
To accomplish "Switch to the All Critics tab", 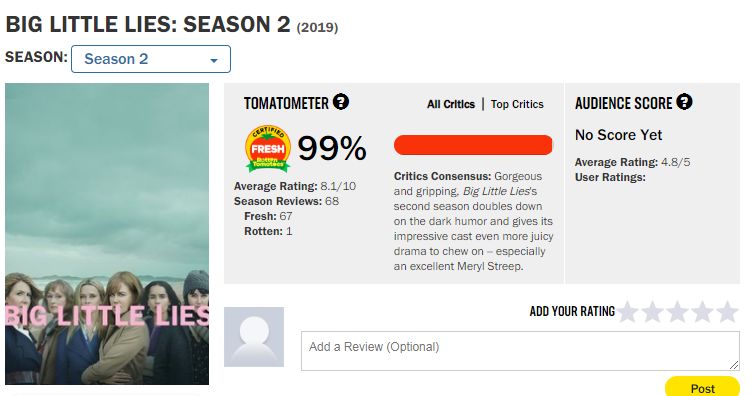I will pyautogui.click(x=451, y=104).
